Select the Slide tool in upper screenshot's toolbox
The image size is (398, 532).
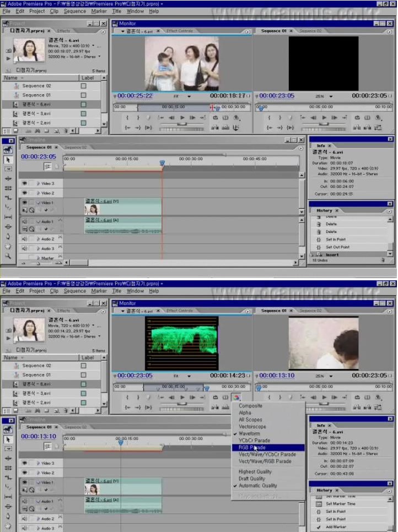(x=8, y=227)
